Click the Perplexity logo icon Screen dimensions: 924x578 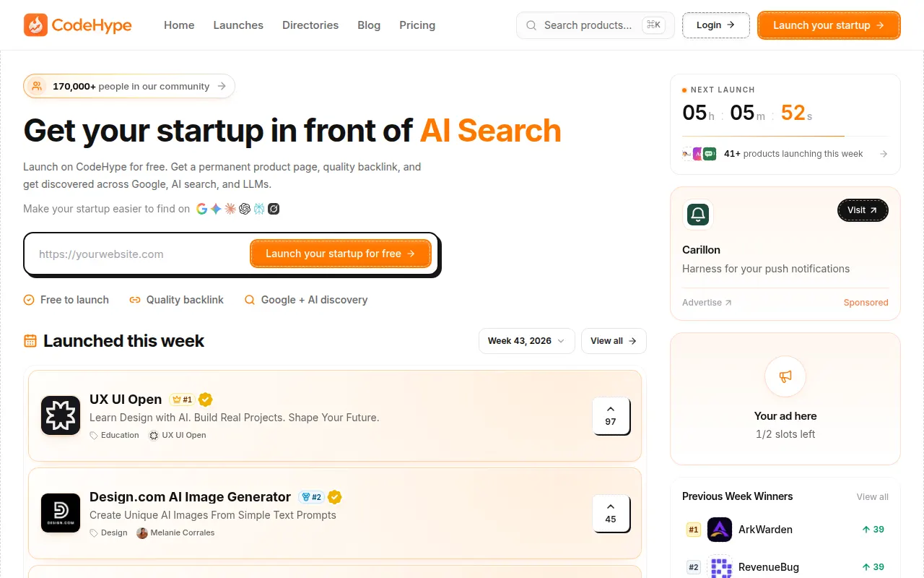pos(259,209)
